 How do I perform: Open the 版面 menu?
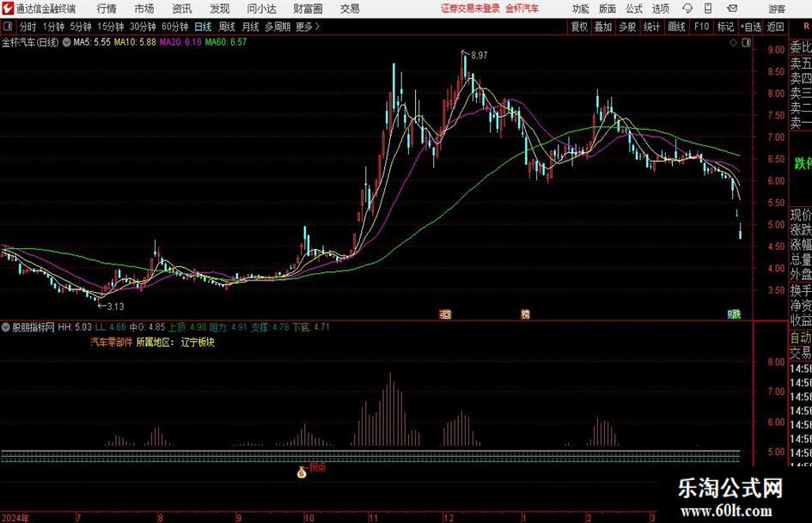point(607,9)
